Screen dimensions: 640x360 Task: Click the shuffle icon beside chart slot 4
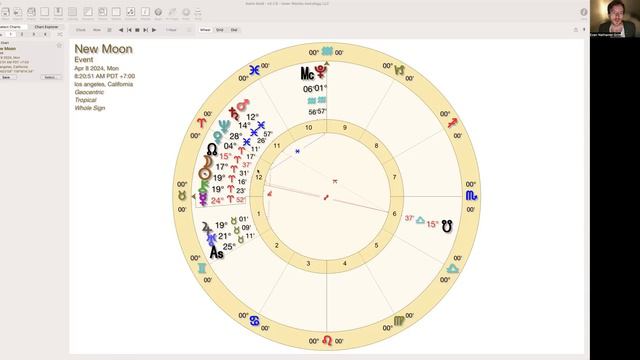60,35
